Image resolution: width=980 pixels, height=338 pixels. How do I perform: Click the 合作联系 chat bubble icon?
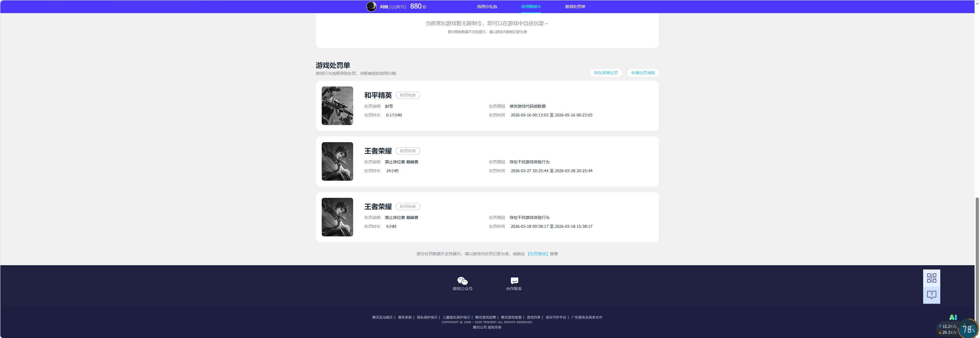[x=514, y=281]
